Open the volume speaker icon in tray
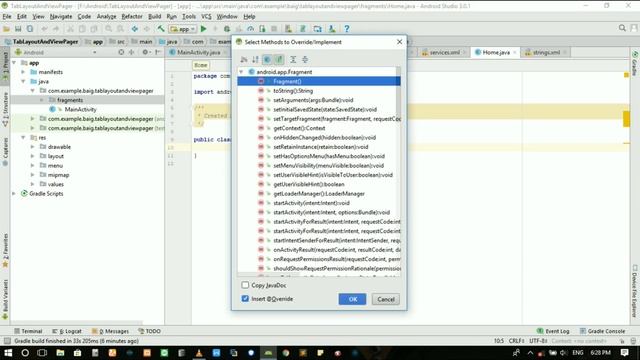The image size is (640, 360). tap(564, 353)
